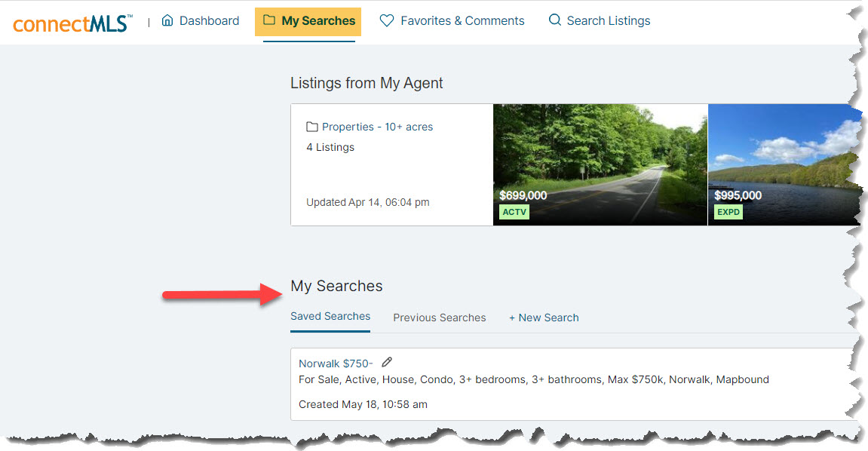Click the EXPD status badge
This screenshot has height=451, width=868.
pyautogui.click(x=728, y=212)
